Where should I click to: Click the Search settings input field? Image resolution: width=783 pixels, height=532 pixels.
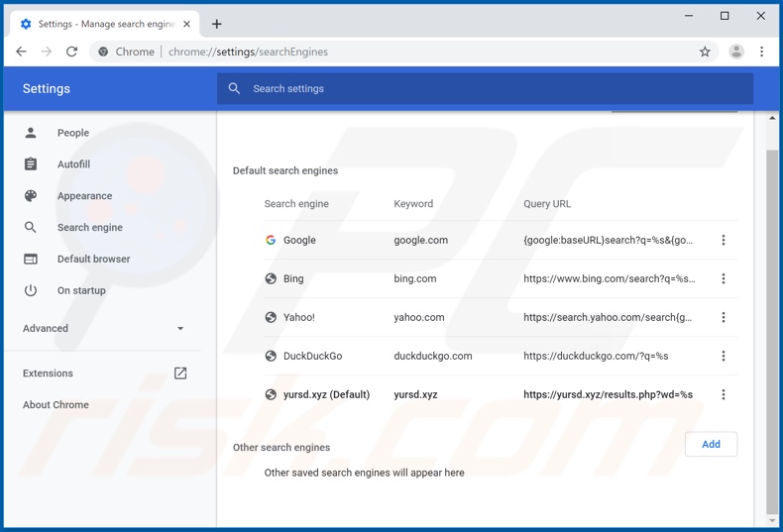[486, 89]
